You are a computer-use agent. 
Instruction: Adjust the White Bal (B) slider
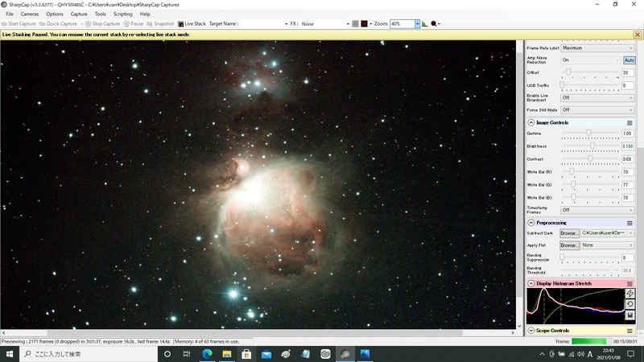574,197
